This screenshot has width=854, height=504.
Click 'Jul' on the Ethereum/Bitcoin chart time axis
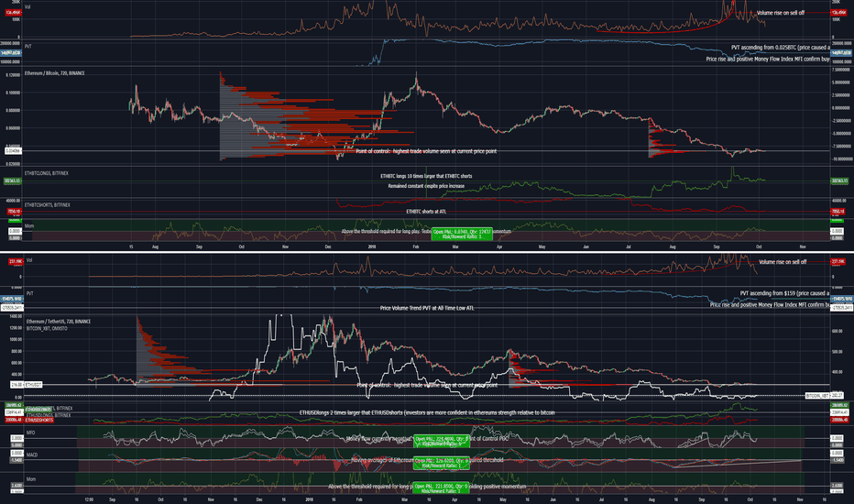(628, 247)
